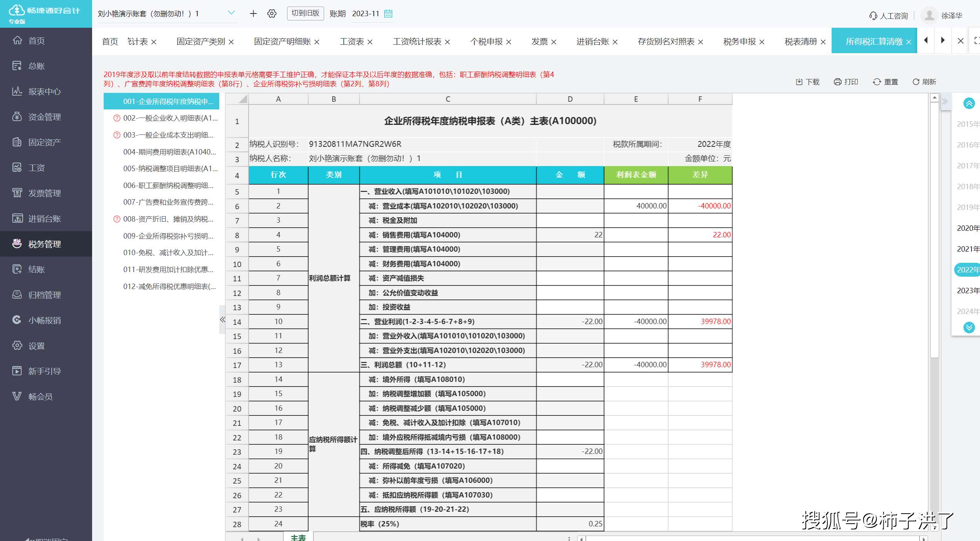Click the plus icon to add account set
The image size is (980, 541).
tap(253, 13)
